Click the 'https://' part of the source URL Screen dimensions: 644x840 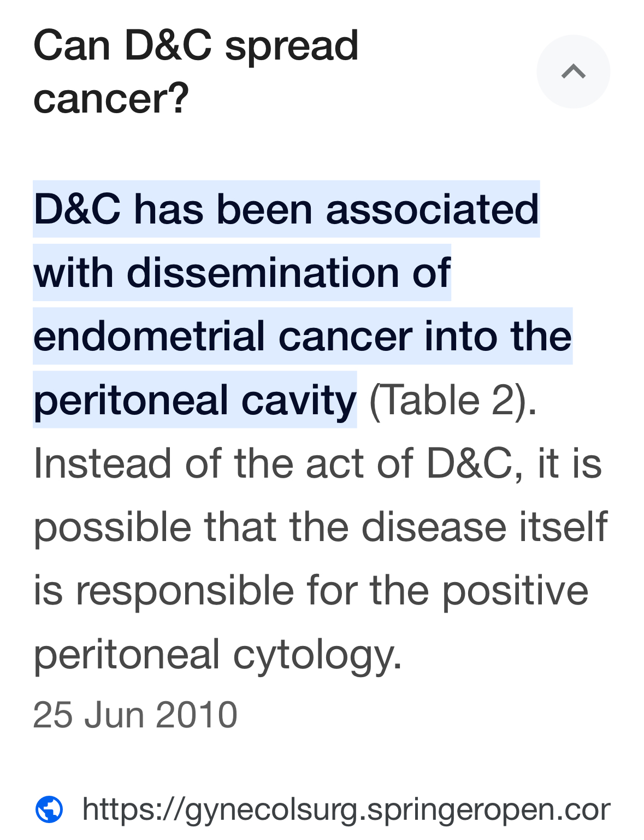(133, 809)
